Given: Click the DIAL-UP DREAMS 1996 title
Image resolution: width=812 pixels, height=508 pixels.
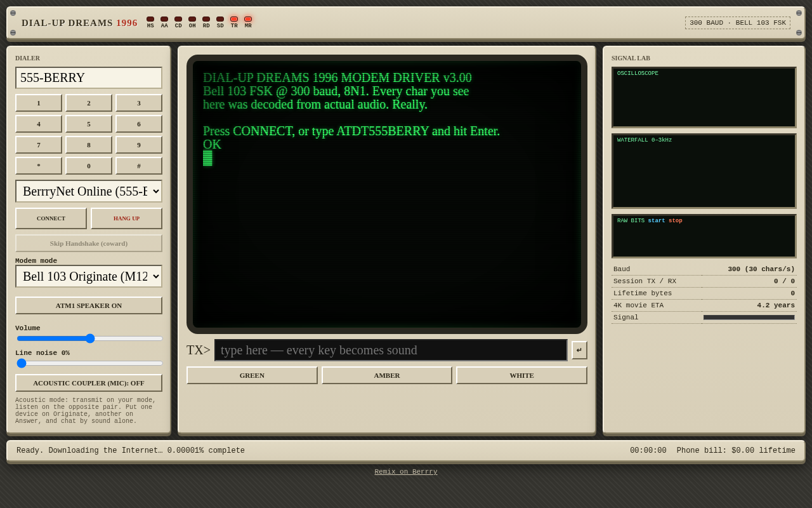Looking at the screenshot, I should pyautogui.click(x=79, y=23).
